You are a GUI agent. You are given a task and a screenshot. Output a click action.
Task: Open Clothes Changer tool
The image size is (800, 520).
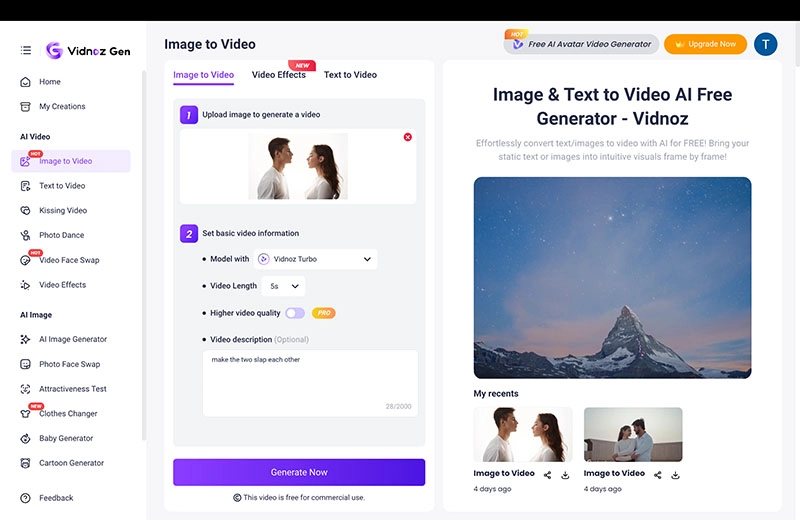[68, 414]
